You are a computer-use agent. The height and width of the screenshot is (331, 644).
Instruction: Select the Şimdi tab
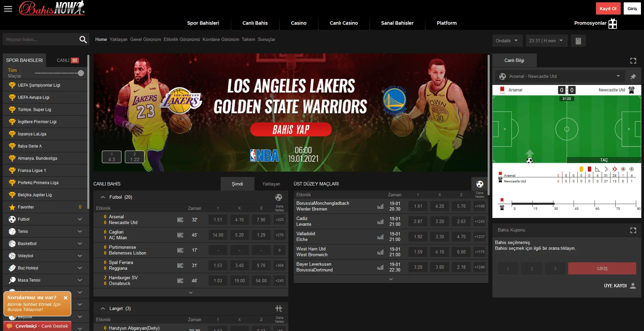coord(237,184)
